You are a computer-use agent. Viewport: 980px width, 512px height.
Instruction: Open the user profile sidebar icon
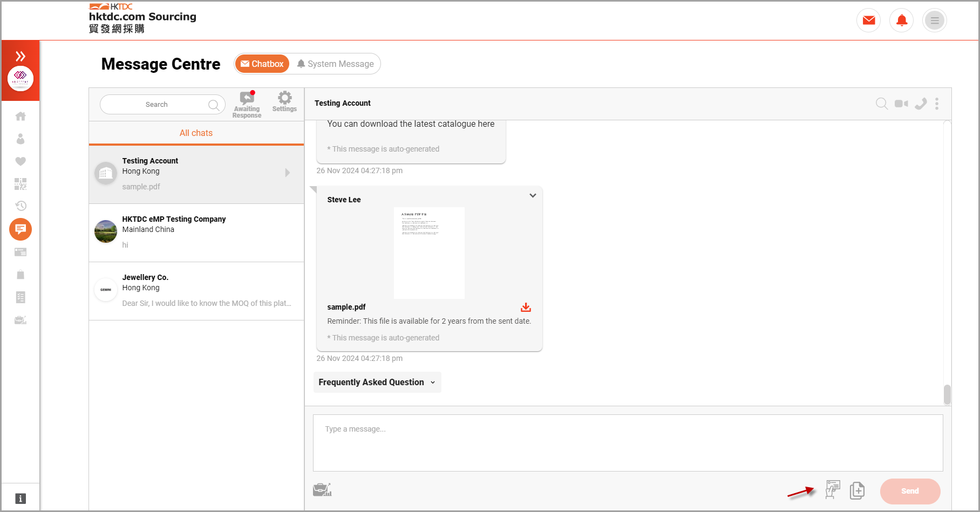tap(21, 139)
